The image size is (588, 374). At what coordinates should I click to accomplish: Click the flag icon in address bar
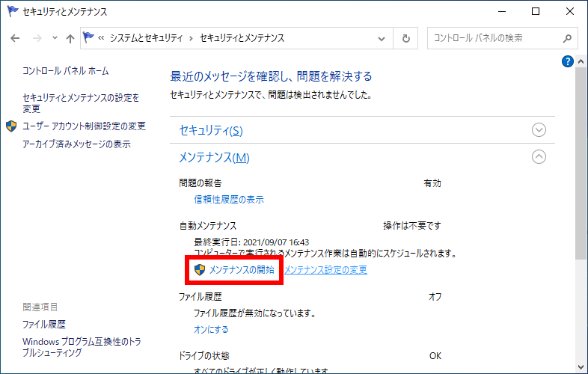click(x=89, y=38)
